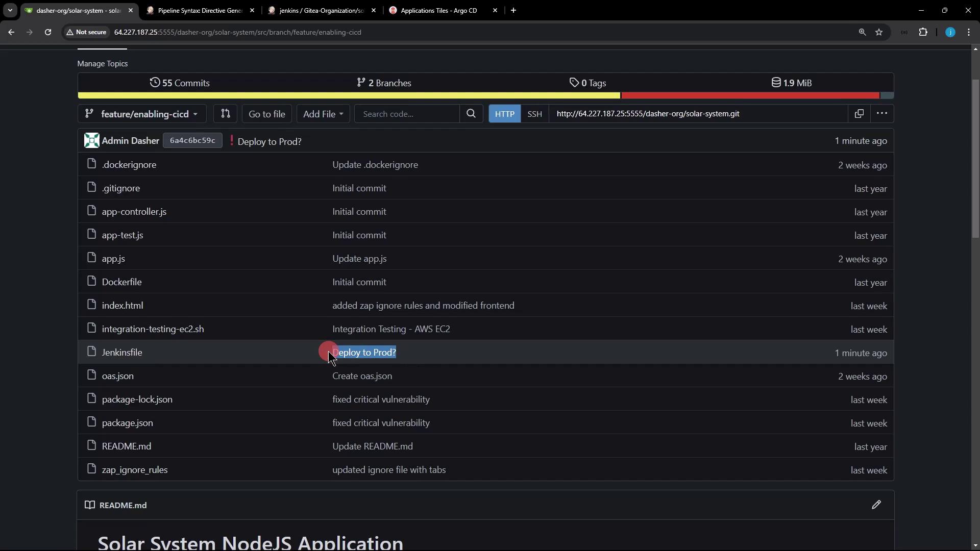Click the code search magnifier button
980x551 pixels.
coord(471,114)
